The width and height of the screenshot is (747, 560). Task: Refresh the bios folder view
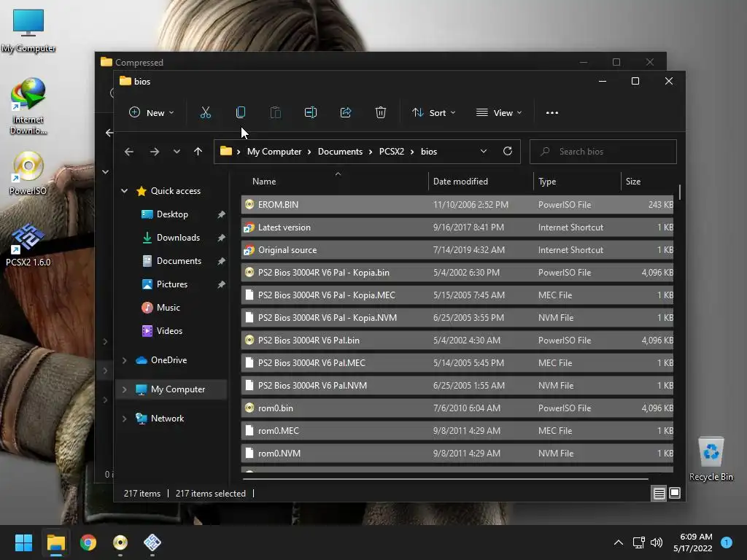[508, 152]
